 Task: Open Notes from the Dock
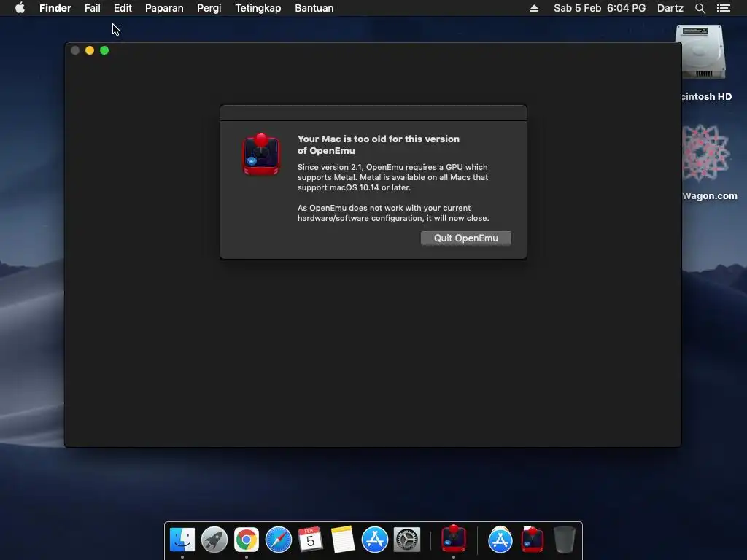343,540
